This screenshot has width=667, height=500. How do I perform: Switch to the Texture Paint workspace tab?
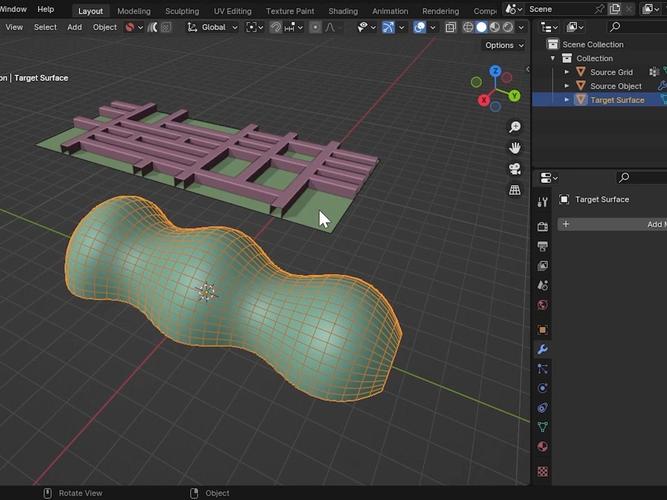tap(290, 11)
